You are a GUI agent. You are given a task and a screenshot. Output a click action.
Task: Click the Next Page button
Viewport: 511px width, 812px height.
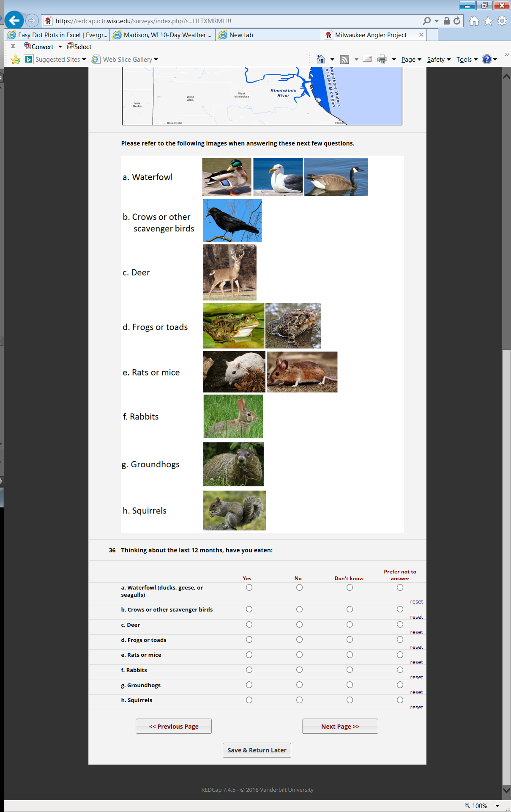[340, 726]
